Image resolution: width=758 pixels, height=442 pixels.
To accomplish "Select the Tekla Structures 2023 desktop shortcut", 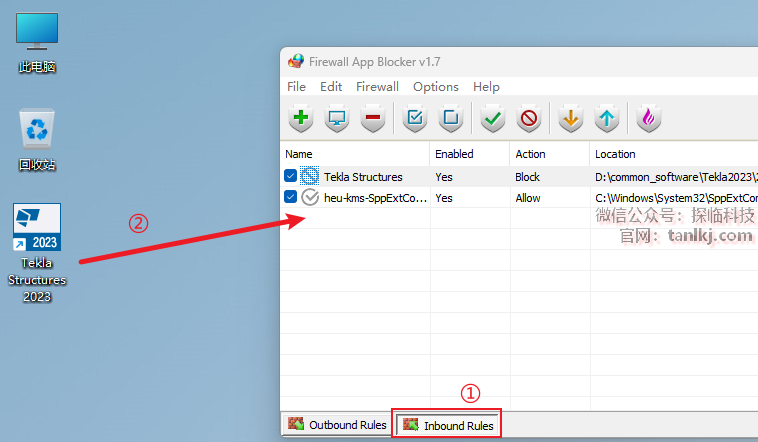I will [37, 253].
